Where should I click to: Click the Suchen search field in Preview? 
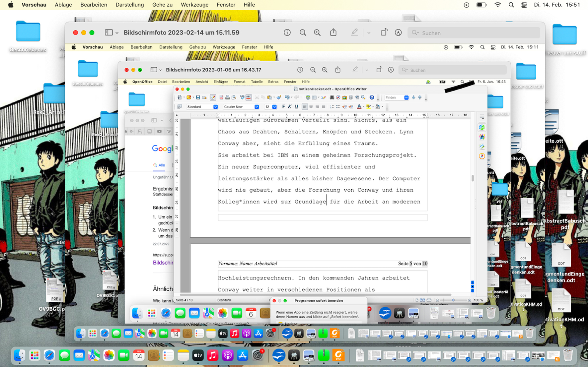coord(474,33)
